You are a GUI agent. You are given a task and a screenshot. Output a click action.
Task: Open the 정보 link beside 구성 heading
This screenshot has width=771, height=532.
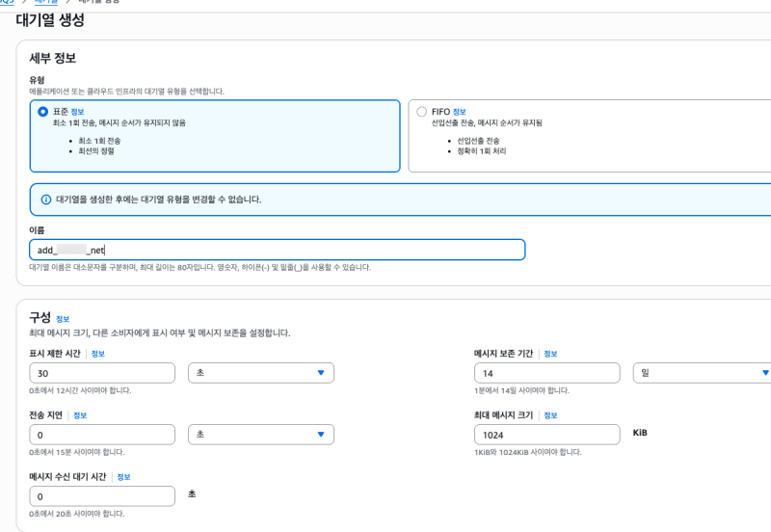pos(63,319)
